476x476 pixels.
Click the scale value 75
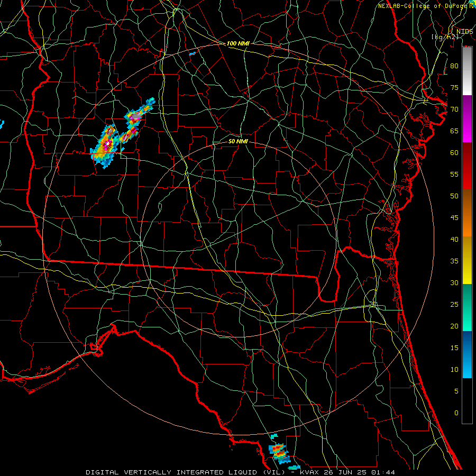point(454,88)
